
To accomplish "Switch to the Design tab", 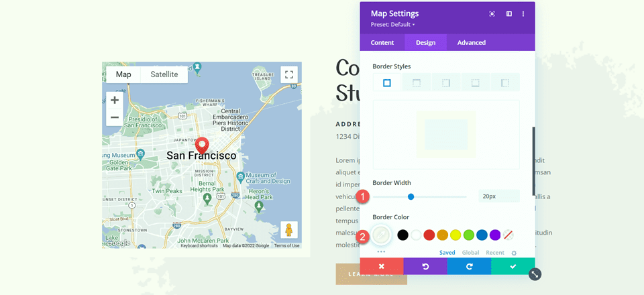I will tap(425, 43).
